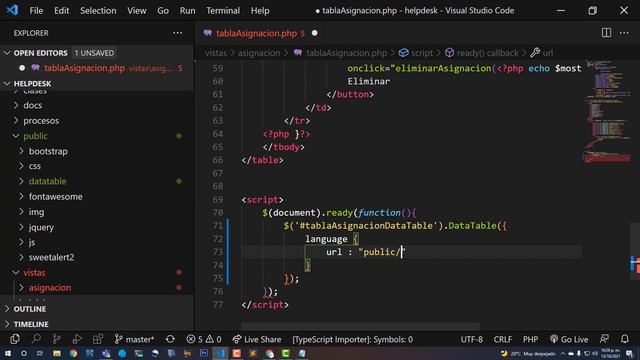Expand the css folder
The height and width of the screenshot is (360, 640).
pos(96,166)
